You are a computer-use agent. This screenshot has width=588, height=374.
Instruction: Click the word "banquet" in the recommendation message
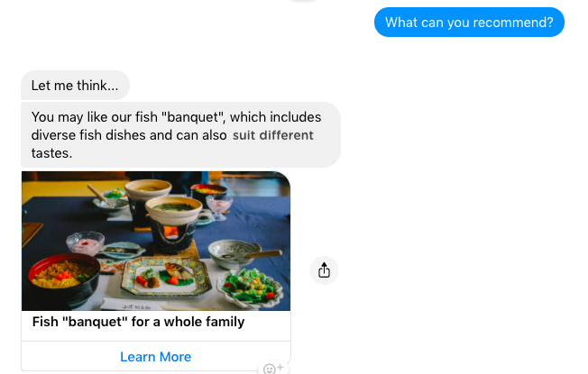click(x=192, y=117)
